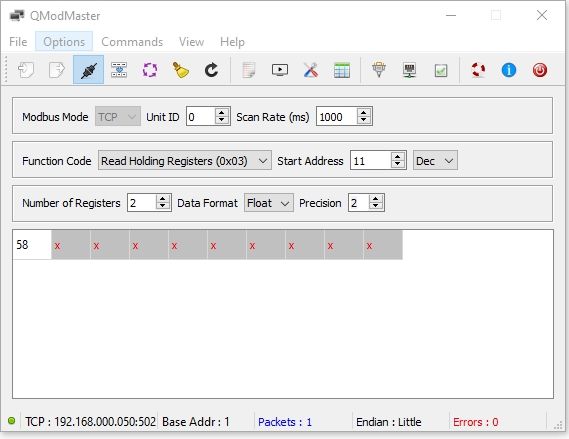Screen dimensions: 569x439
Task: Increase the Precision value
Action: point(376,198)
